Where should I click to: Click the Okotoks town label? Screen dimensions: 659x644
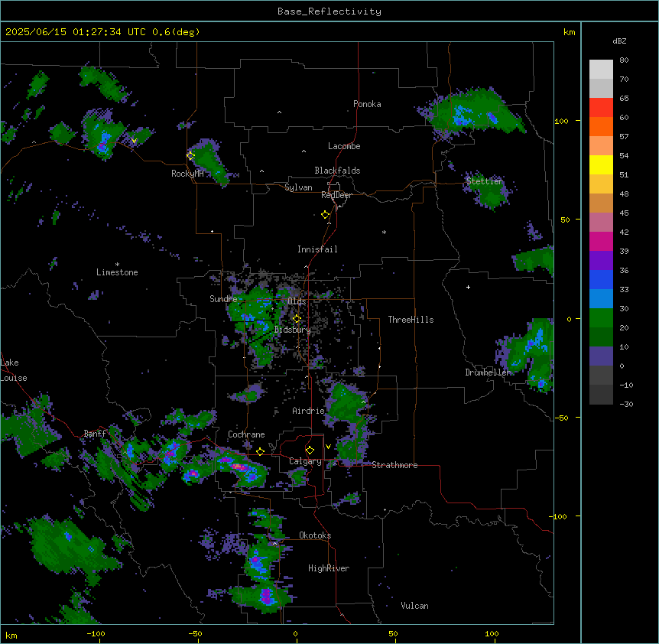click(x=315, y=535)
